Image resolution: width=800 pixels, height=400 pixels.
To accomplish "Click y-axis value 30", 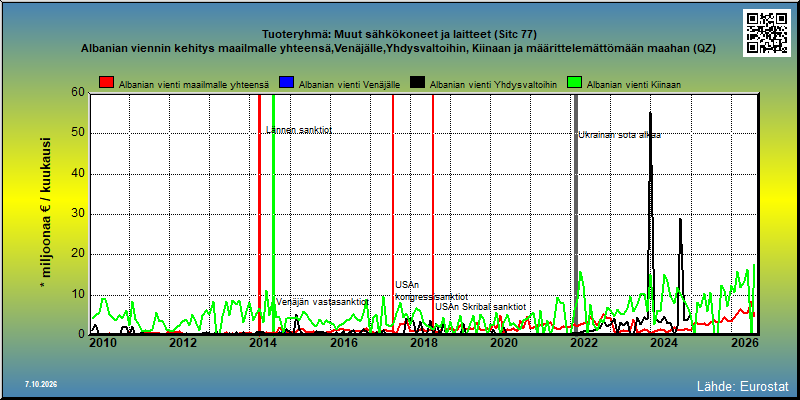I will coord(77,214).
